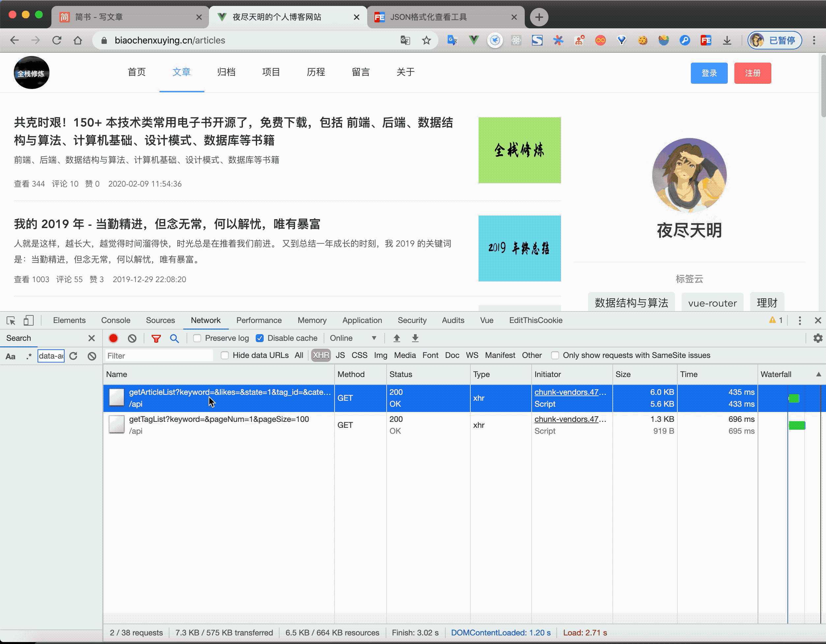Click 注册 register button on navbar

click(x=752, y=73)
